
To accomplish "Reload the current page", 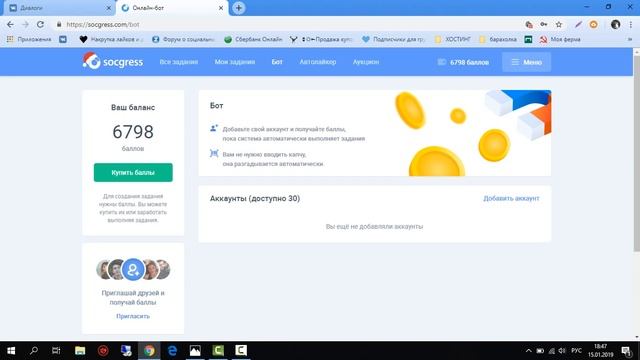I will 40,24.
